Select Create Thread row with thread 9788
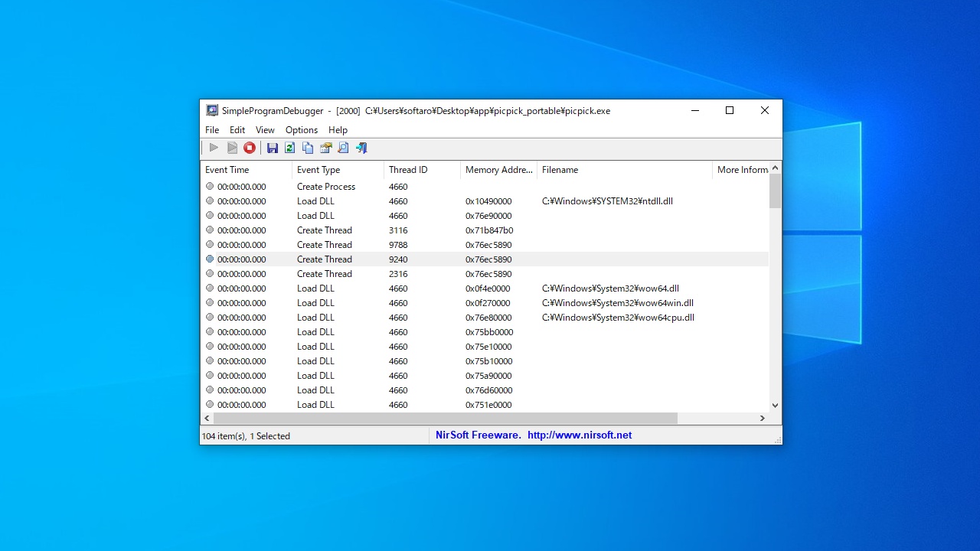Image resolution: width=980 pixels, height=551 pixels. pos(485,244)
